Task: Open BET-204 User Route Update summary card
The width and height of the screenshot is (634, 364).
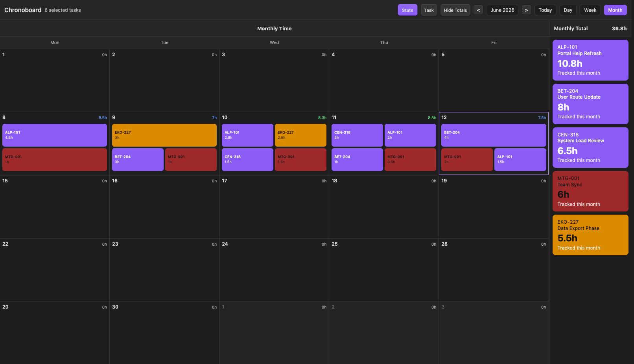Action: pyautogui.click(x=590, y=104)
